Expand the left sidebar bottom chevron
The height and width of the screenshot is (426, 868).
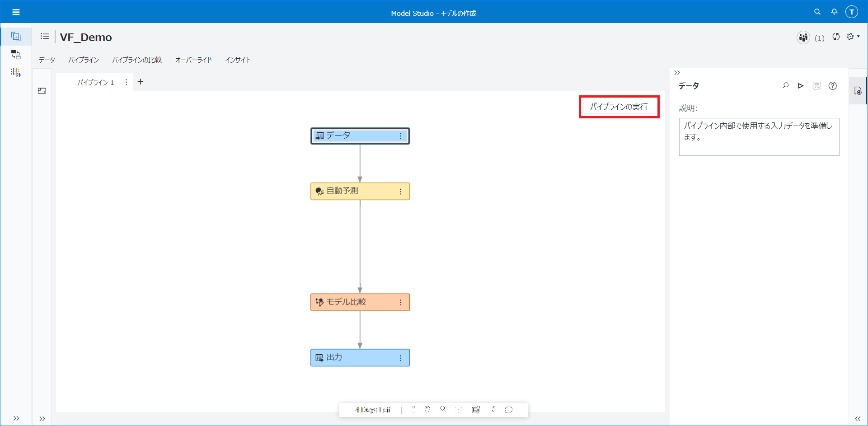[16, 418]
